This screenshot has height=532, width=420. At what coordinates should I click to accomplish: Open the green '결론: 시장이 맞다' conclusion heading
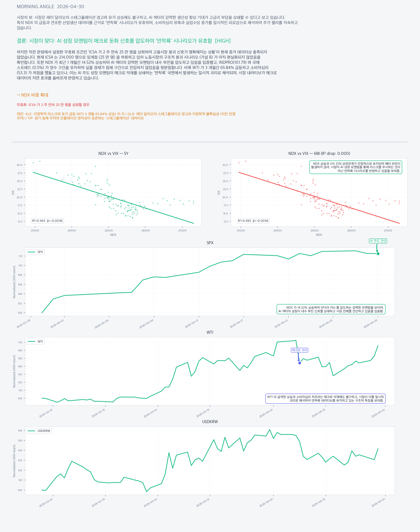(x=123, y=41)
